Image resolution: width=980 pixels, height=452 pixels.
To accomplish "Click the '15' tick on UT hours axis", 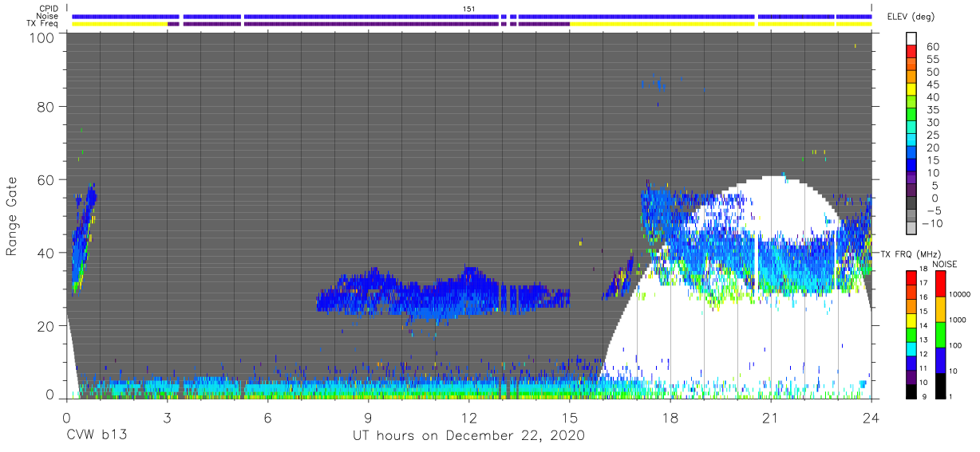I will coord(570,416).
